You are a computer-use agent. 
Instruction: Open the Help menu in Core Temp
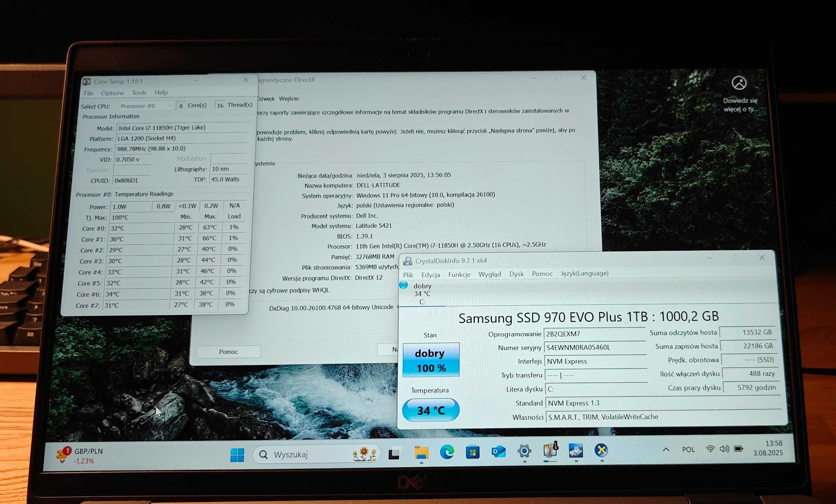coord(161,92)
